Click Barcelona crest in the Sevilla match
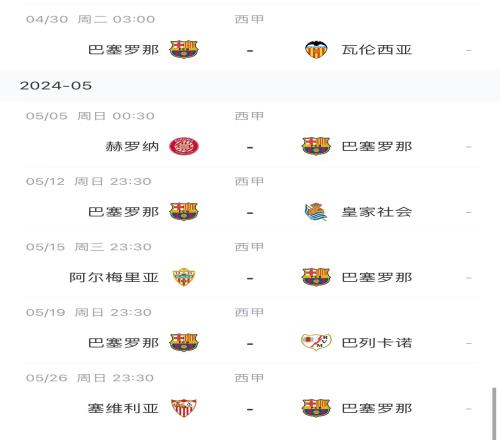The image size is (500, 440). coord(316,408)
